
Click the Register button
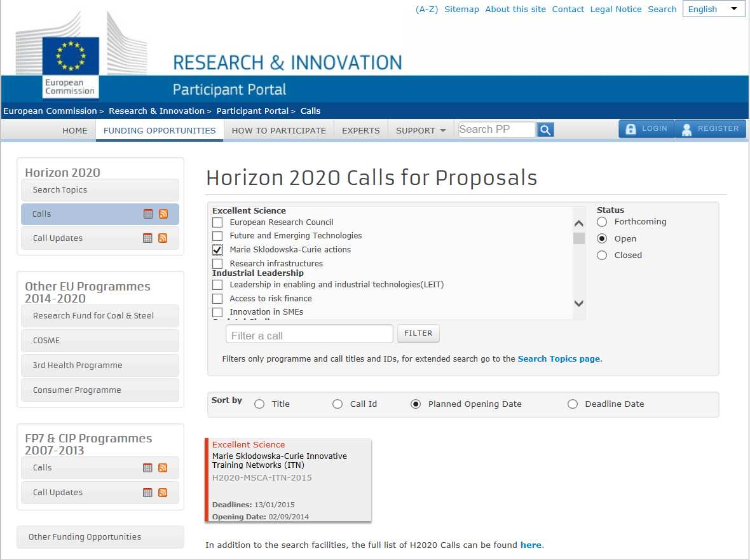click(x=711, y=129)
